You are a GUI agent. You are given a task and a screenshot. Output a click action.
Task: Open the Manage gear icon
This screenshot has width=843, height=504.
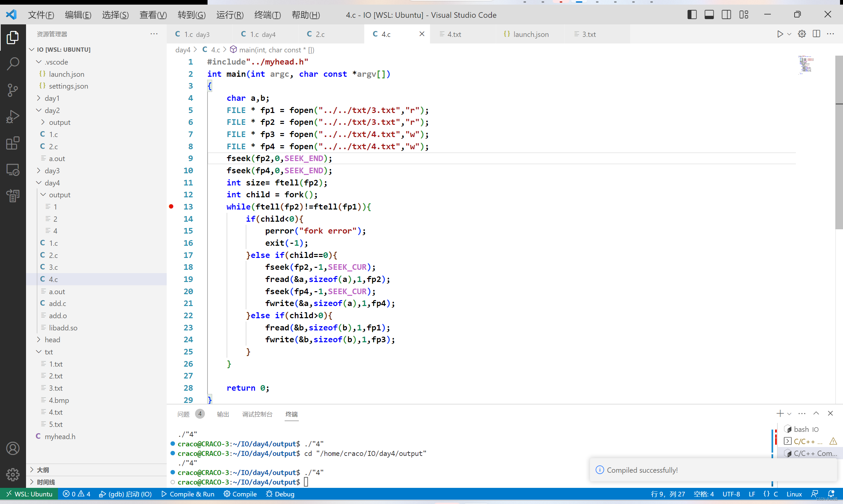pos(13,474)
